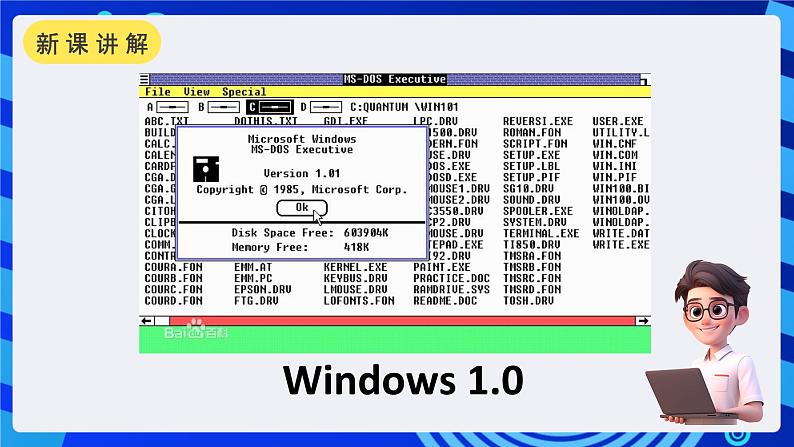Click the system menu box in title bar

(144, 79)
